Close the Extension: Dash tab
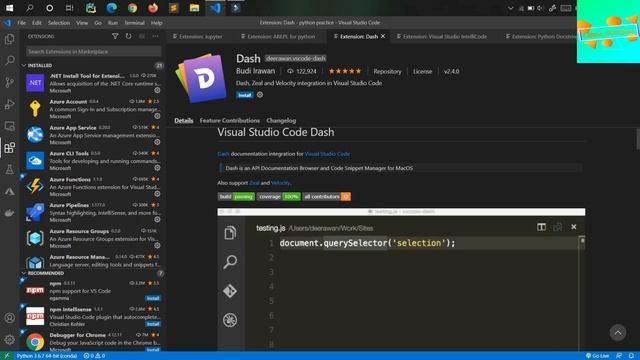 383,36
